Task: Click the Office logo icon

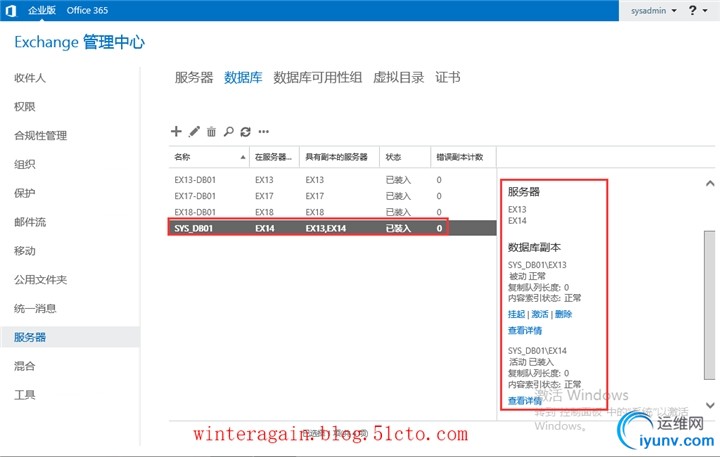Action: tap(11, 11)
